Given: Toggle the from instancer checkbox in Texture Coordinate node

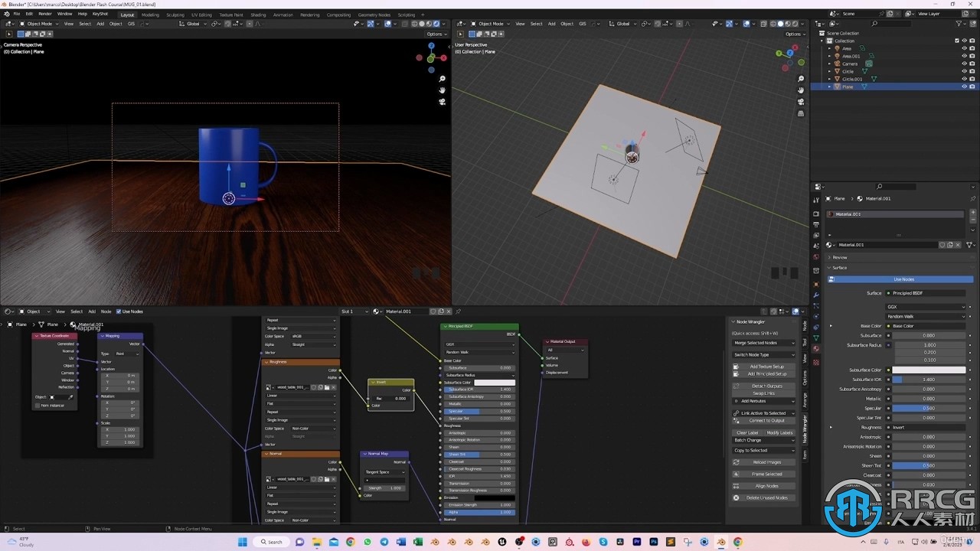Looking at the screenshot, I should point(38,405).
